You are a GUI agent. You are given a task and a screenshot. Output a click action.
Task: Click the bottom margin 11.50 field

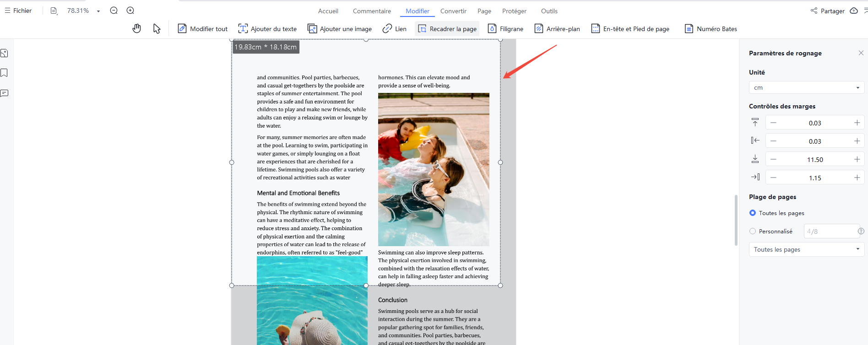click(815, 159)
